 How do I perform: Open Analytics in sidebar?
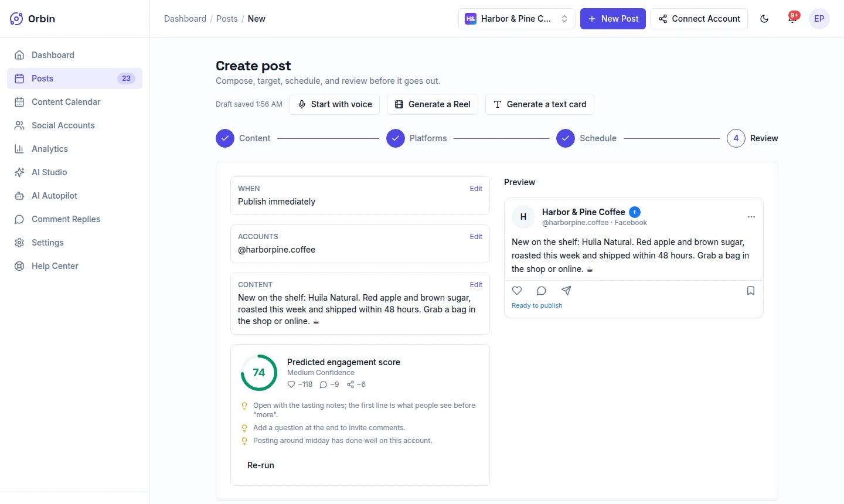74,149
